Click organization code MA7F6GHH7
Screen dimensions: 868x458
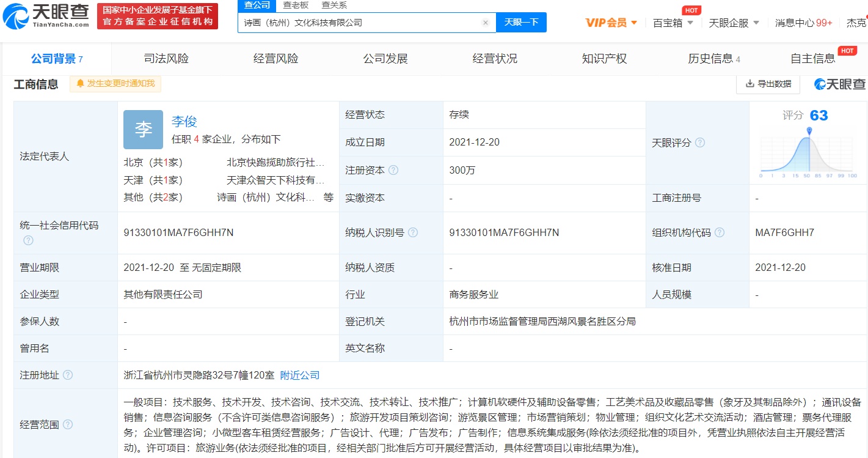[x=784, y=232]
